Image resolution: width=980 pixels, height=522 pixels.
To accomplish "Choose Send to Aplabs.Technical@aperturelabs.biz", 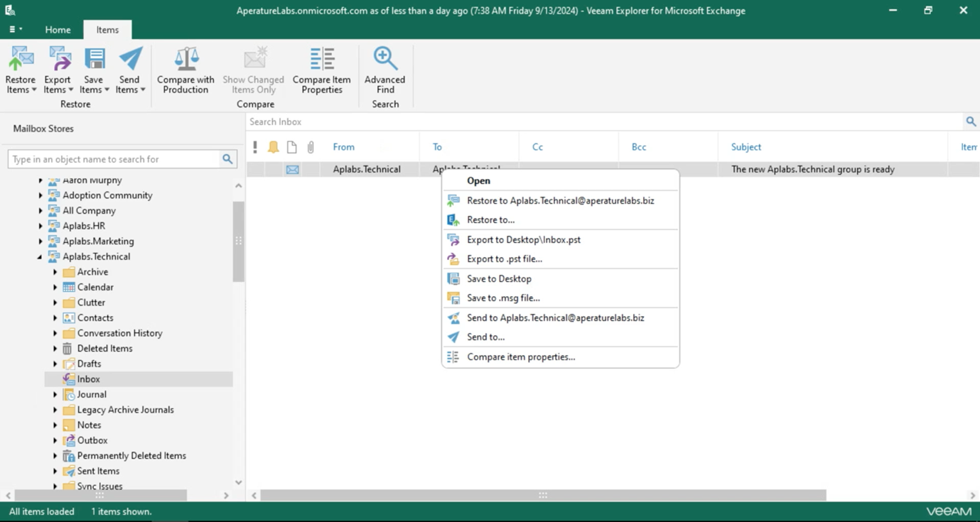I will click(560, 317).
